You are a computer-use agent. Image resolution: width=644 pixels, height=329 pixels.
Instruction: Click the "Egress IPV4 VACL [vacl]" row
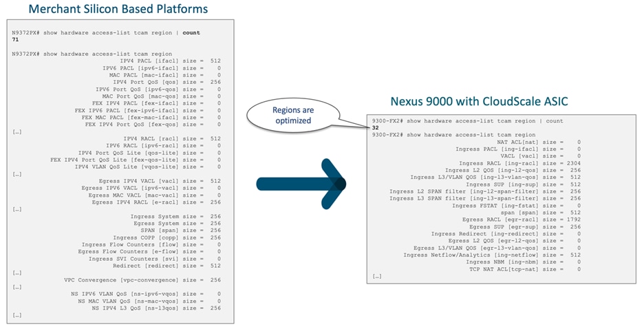(x=160, y=181)
